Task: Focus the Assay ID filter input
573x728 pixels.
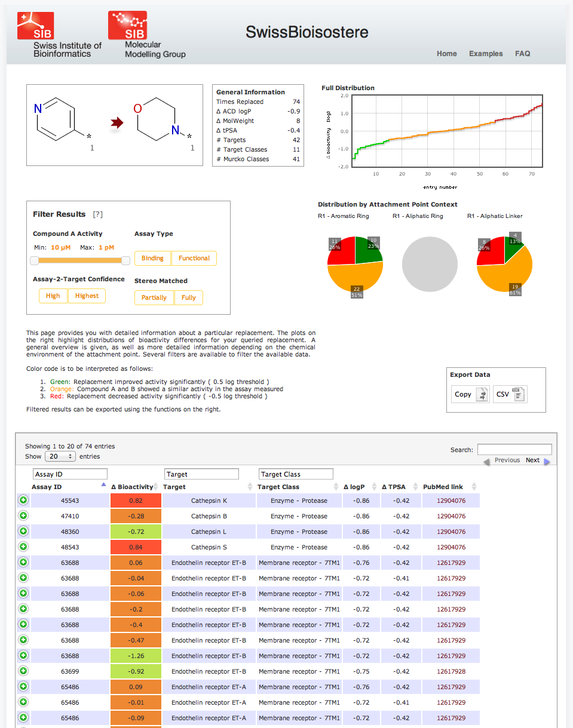Action: [x=70, y=474]
